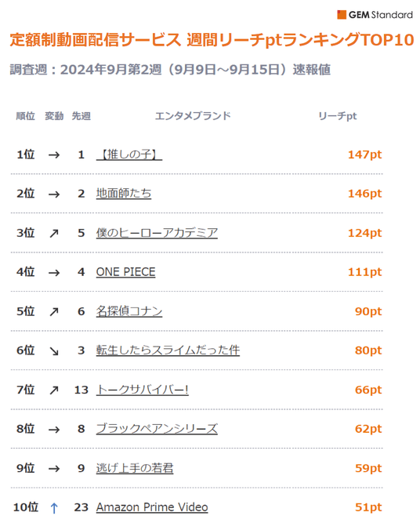Screen dimensions: 420x523
Task: Open ブラックペアンシリーズ link
Action: click(157, 429)
